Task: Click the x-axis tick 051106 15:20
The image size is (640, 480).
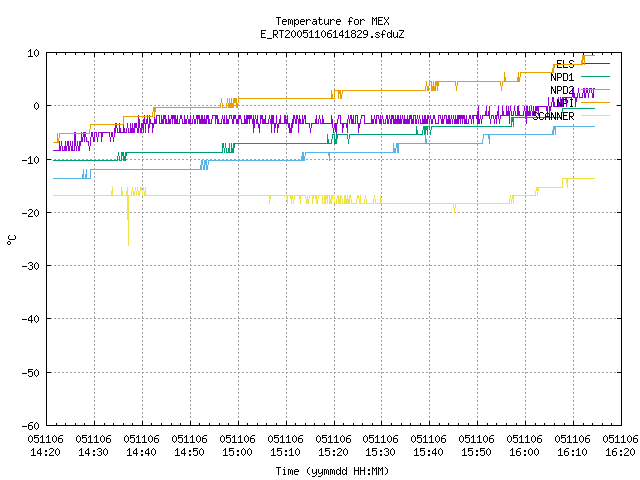Action: 333,446
